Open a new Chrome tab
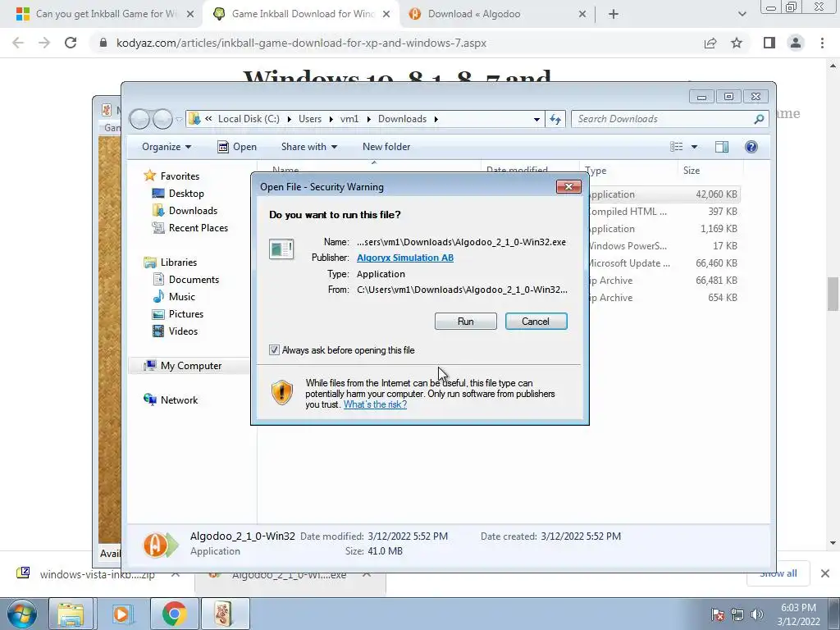The image size is (840, 630). (x=614, y=14)
